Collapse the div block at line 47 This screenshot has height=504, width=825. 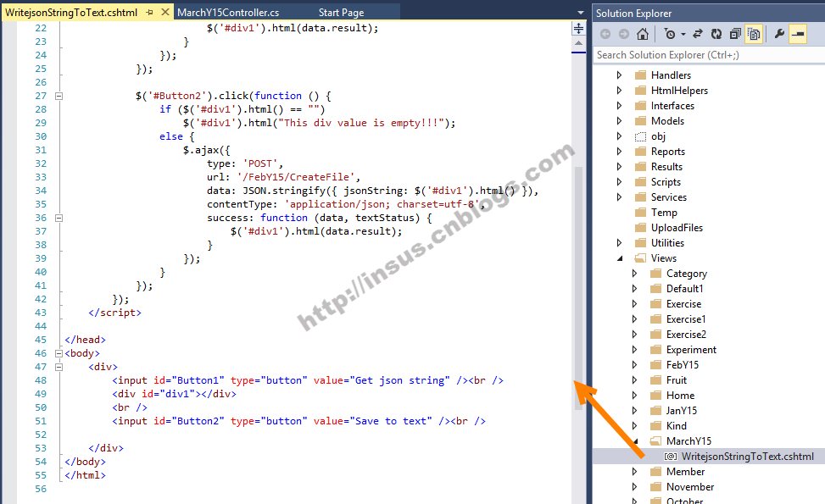pyautogui.click(x=59, y=368)
